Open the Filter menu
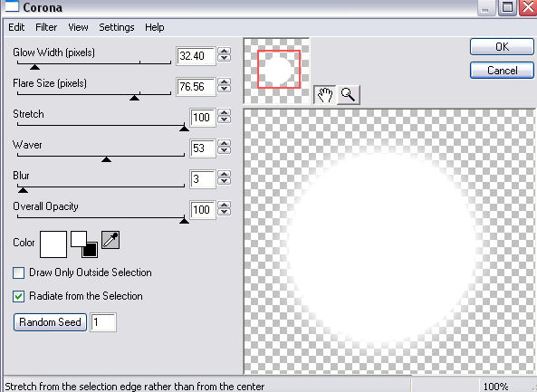 46,27
